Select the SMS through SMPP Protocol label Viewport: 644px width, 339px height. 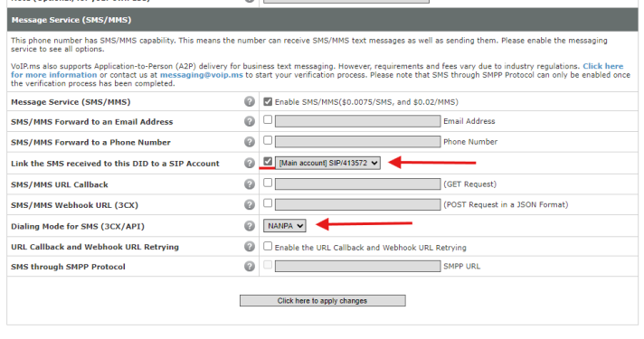click(68, 267)
